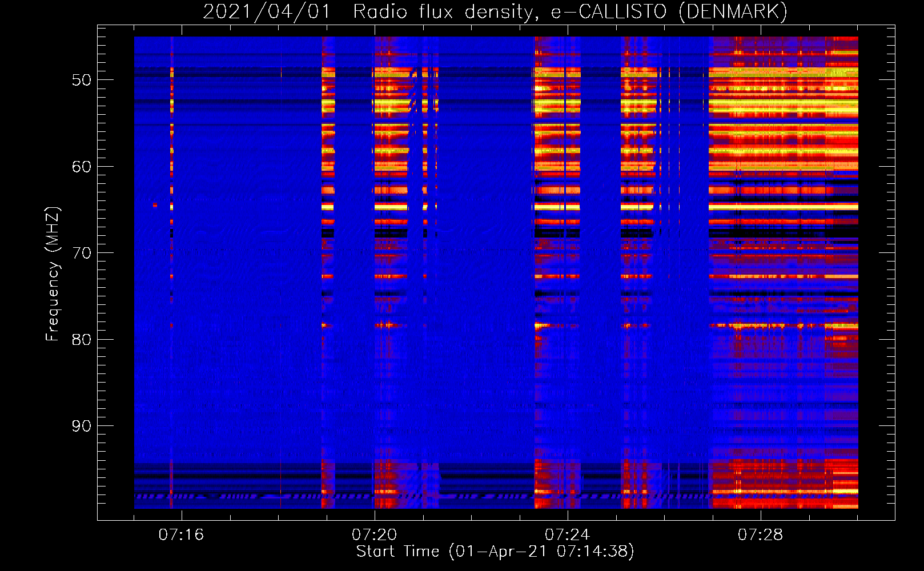Click the plot title mentioning e-CALLISTO (DENMARK)

[495, 12]
